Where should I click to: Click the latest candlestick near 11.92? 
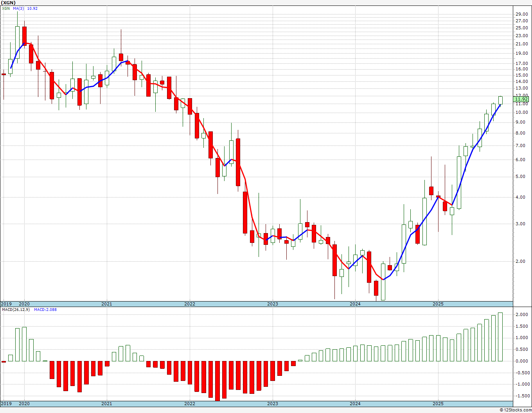tap(500, 100)
